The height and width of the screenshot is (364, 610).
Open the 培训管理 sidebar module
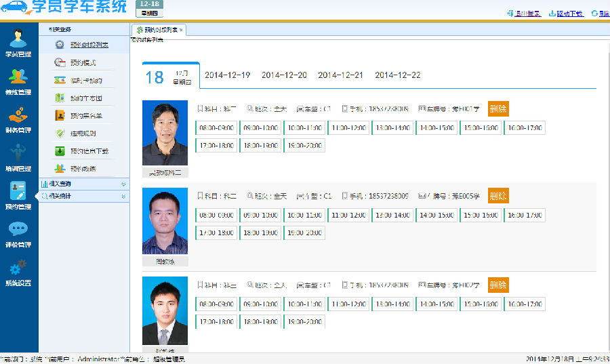point(18,157)
